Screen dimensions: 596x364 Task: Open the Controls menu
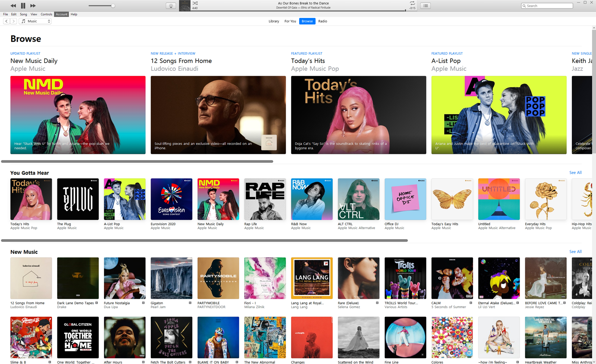tap(47, 14)
